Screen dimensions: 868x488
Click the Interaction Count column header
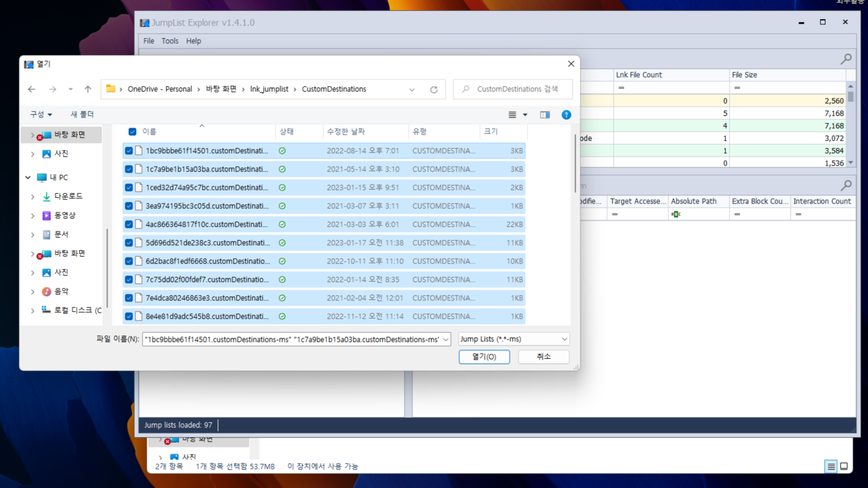point(822,201)
